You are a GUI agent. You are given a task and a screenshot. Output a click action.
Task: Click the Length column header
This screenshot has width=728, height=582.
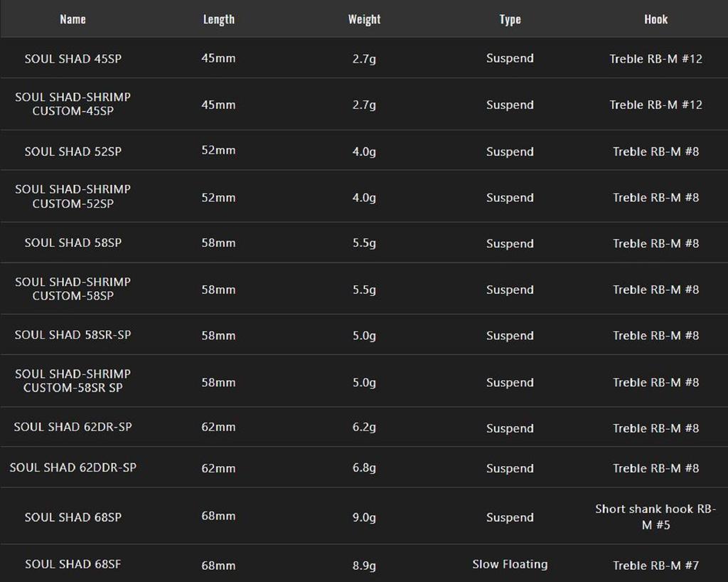tap(218, 19)
